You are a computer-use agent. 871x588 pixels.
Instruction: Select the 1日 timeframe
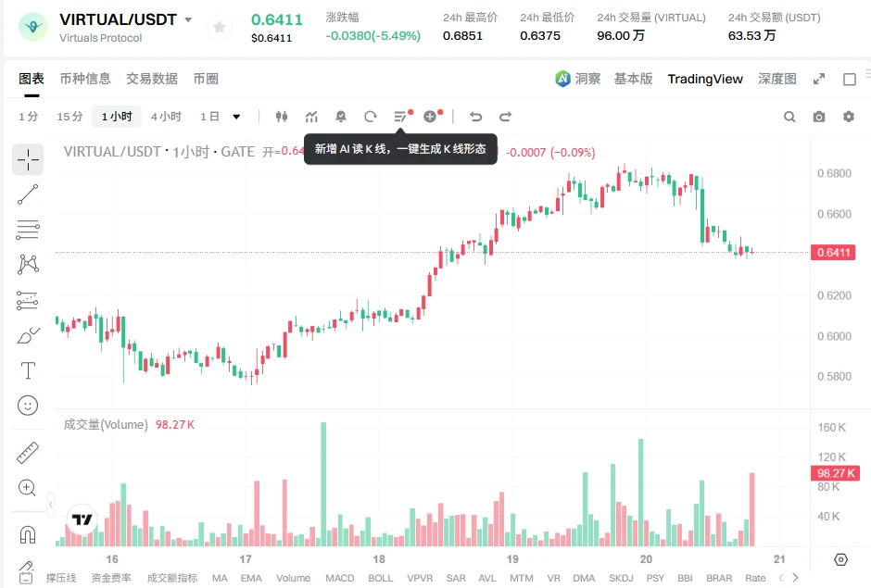tap(210, 117)
